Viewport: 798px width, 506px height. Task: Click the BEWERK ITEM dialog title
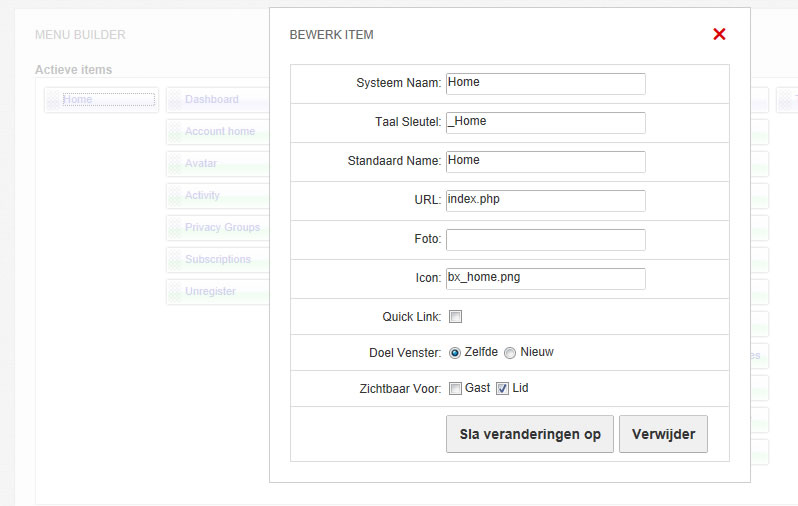click(331, 35)
